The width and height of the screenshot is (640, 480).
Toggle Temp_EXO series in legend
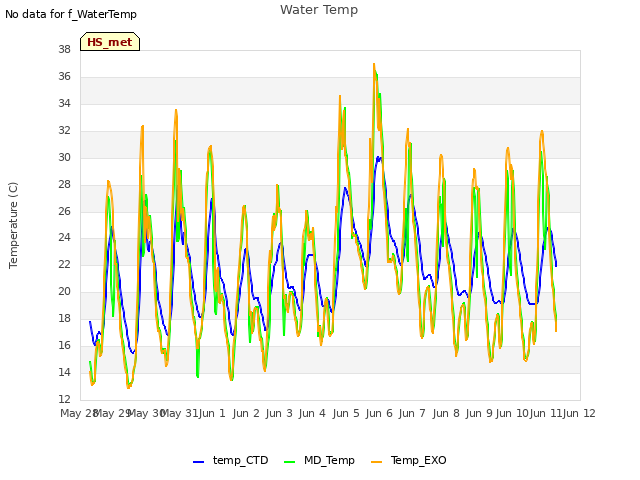pos(409,460)
